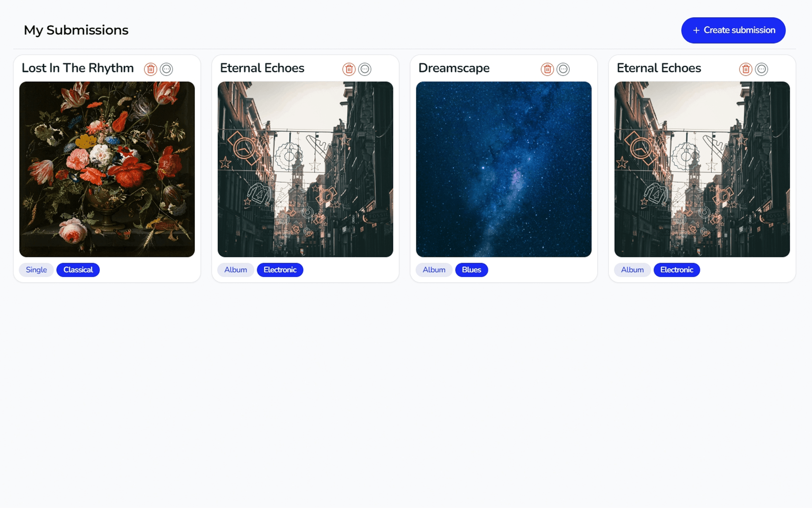Select the Single tag
812x508 pixels.
click(36, 270)
